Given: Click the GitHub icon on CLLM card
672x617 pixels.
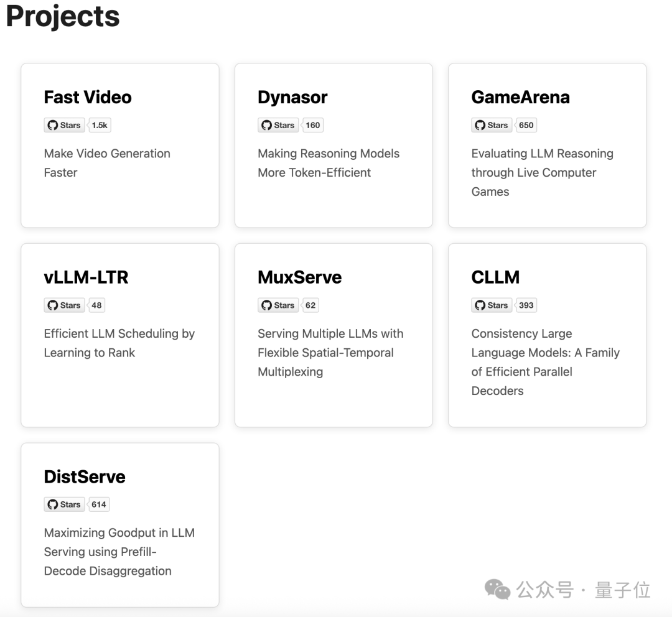Looking at the screenshot, I should 480,305.
